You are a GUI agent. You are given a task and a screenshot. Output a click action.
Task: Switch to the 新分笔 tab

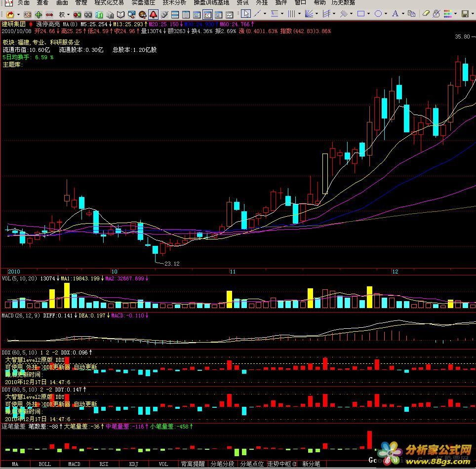click(312, 464)
